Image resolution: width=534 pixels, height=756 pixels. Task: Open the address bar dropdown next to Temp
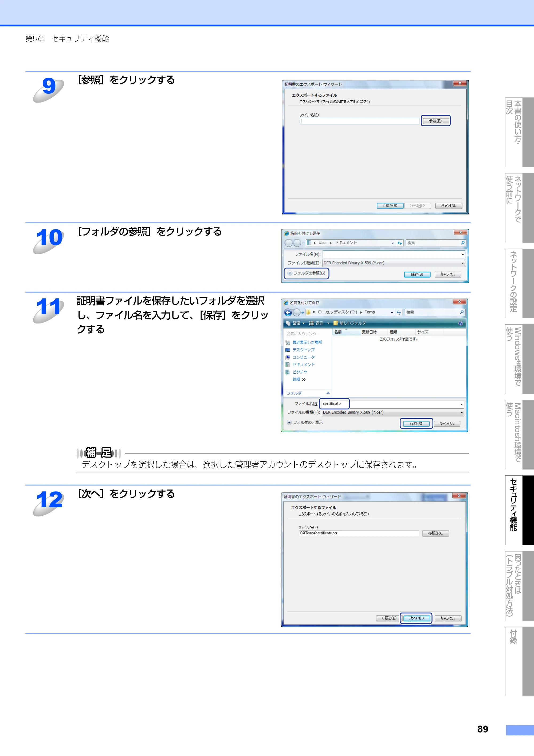[x=392, y=312]
